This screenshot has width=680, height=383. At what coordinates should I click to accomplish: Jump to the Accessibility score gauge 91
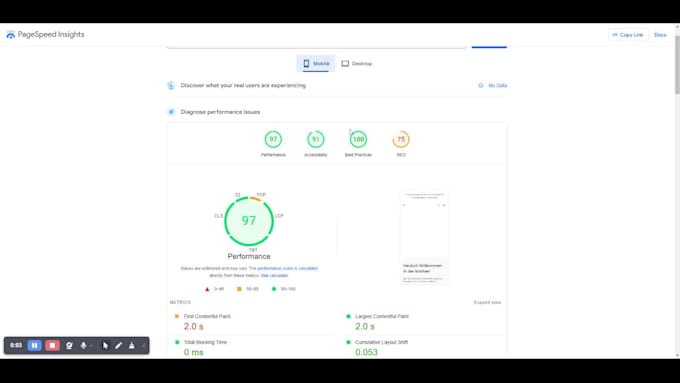[316, 139]
